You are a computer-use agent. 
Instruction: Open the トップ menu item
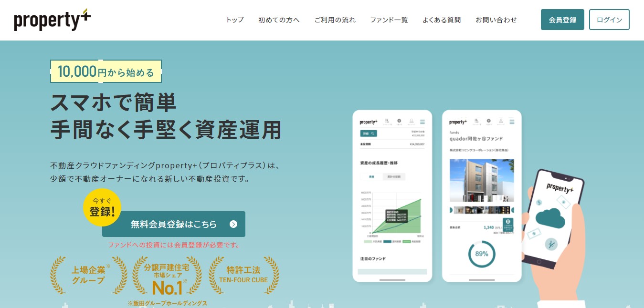(x=235, y=20)
